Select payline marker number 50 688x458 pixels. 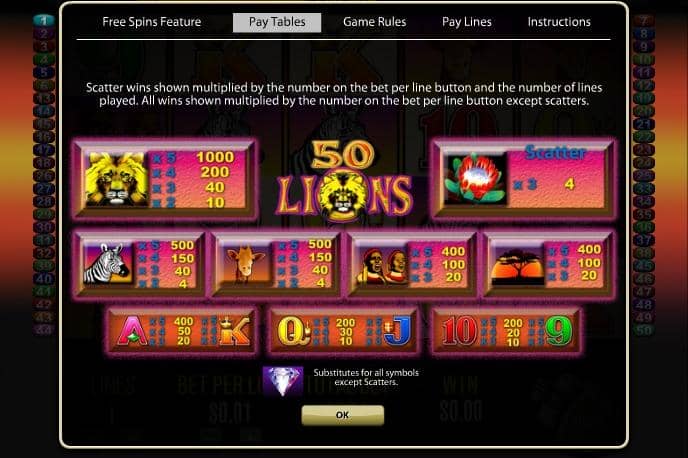(x=643, y=330)
